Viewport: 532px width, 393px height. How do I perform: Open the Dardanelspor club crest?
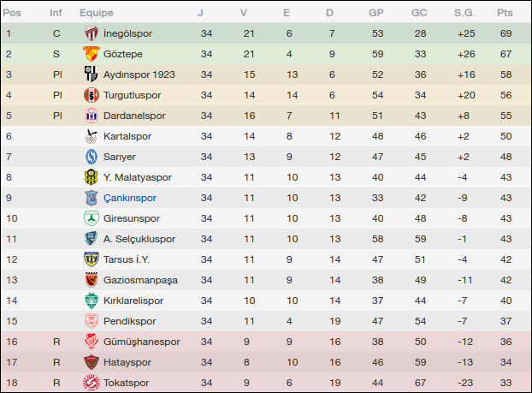click(x=91, y=116)
